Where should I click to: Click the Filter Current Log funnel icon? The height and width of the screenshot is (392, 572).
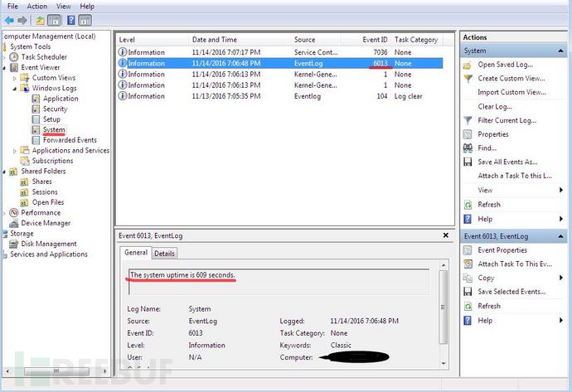point(468,120)
